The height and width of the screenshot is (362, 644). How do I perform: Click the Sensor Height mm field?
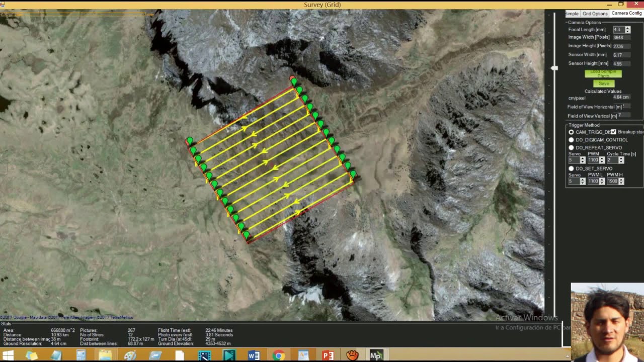621,64
